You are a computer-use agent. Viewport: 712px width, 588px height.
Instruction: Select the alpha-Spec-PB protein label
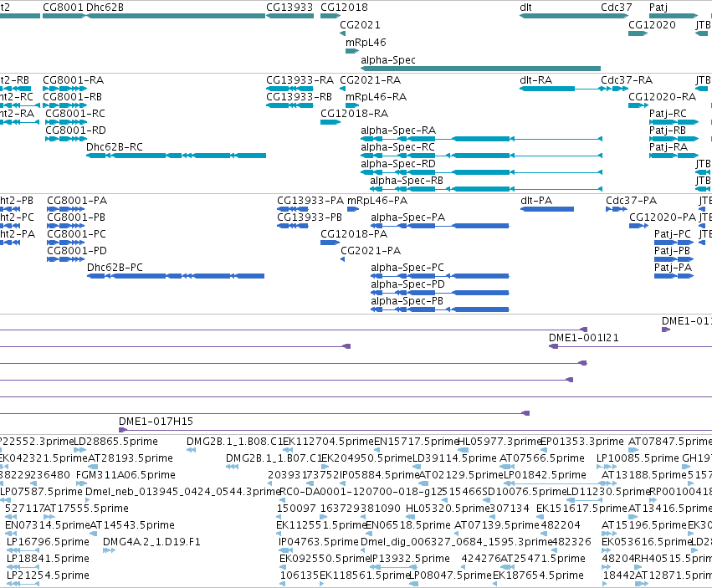click(x=407, y=301)
